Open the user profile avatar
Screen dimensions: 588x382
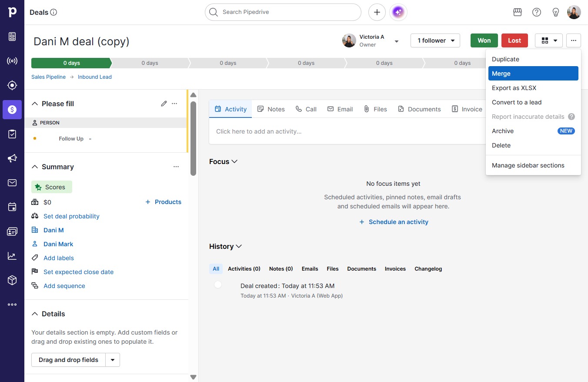coord(574,12)
